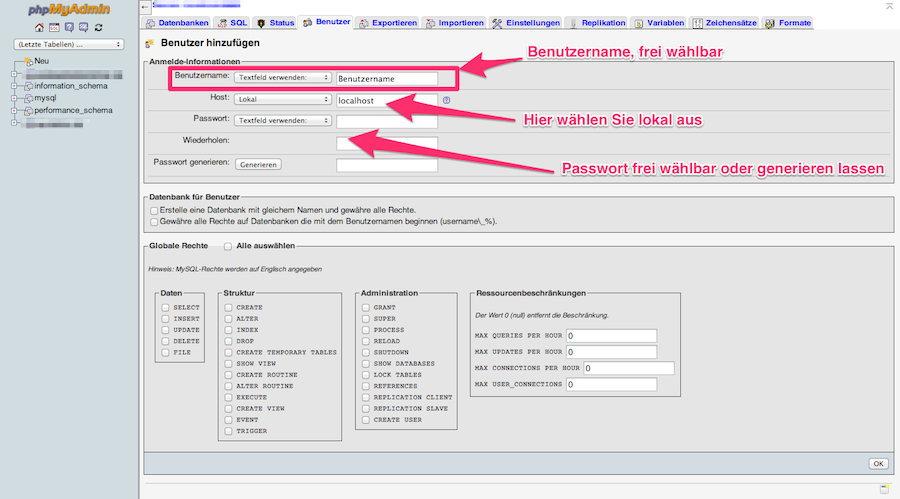Click the Generieren password button
Viewport: 900px width, 499px height.
tap(258, 165)
